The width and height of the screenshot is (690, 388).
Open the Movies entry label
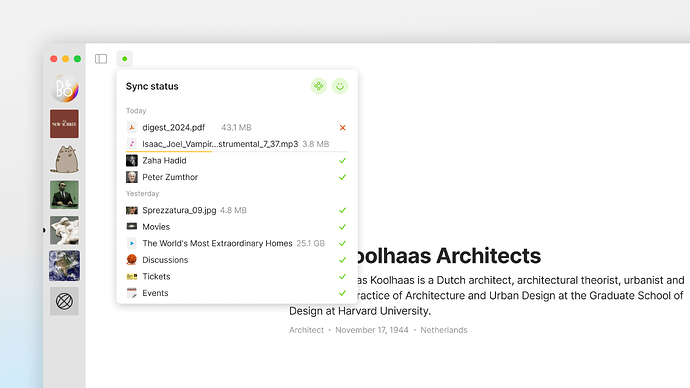[156, 227]
